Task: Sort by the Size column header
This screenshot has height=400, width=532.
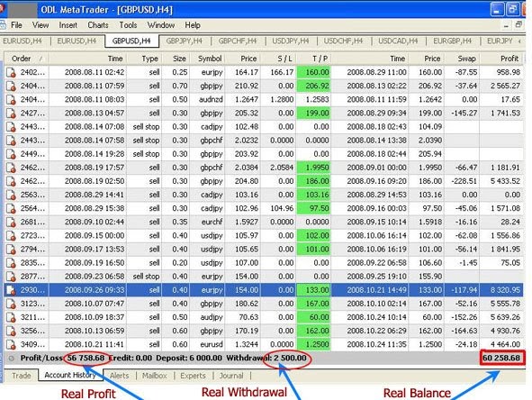Action: tap(176, 59)
